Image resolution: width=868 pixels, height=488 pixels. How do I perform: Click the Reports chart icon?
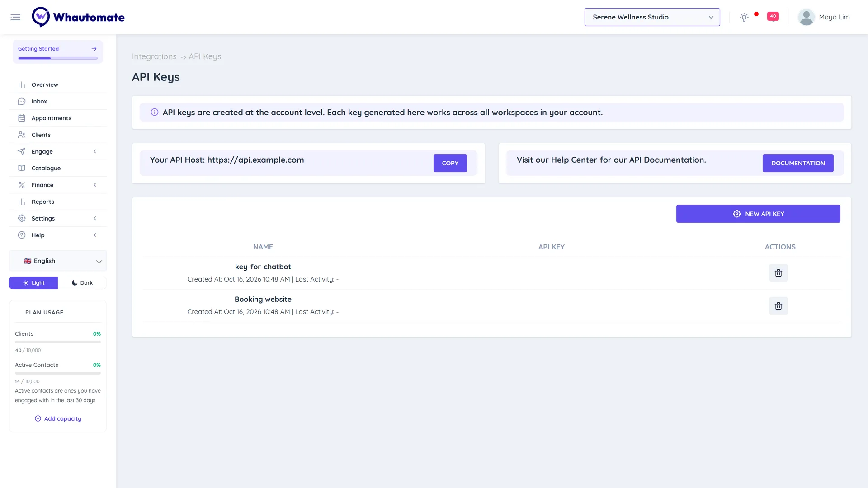22,202
